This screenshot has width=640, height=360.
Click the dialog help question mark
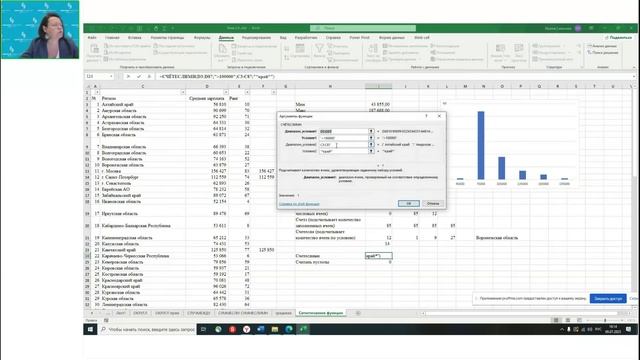click(427, 116)
